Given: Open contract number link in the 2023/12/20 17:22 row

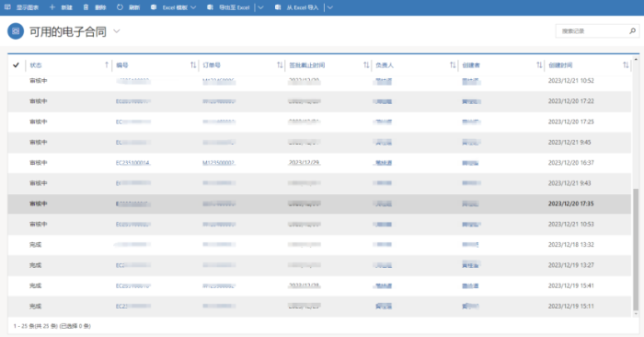Looking at the screenshot, I should (x=133, y=101).
